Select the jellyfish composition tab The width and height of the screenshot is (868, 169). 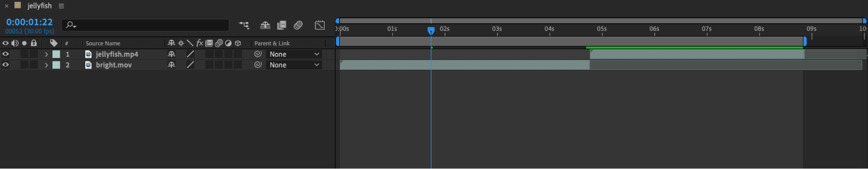tap(39, 6)
